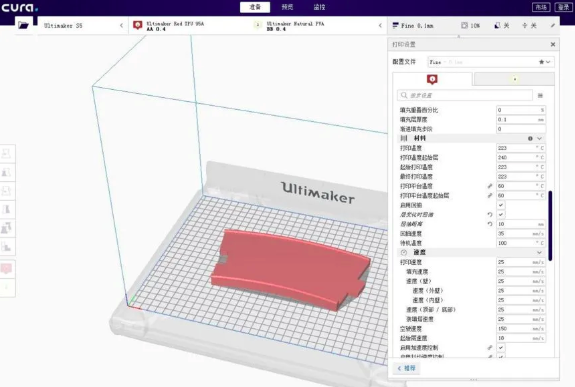Toggle the 层变化时回抽 checkbox
Viewport: 575px width, 387px height.
point(501,215)
